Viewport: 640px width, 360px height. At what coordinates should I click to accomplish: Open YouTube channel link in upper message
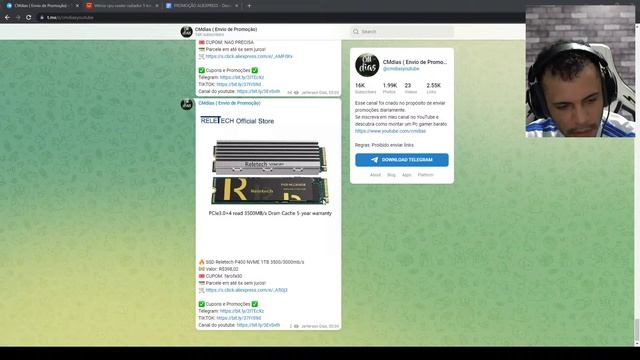click(258, 91)
